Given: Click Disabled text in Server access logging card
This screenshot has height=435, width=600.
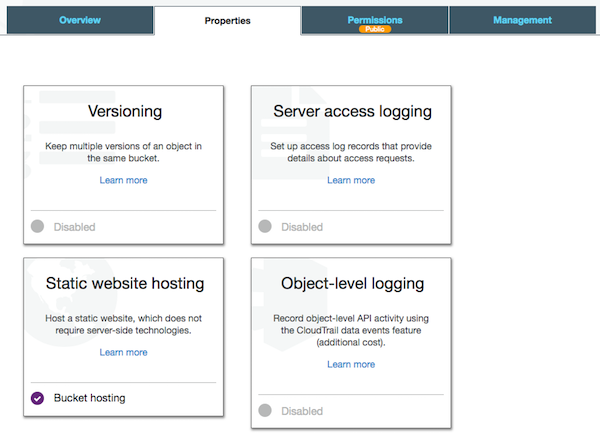Looking at the screenshot, I should pos(302,227).
